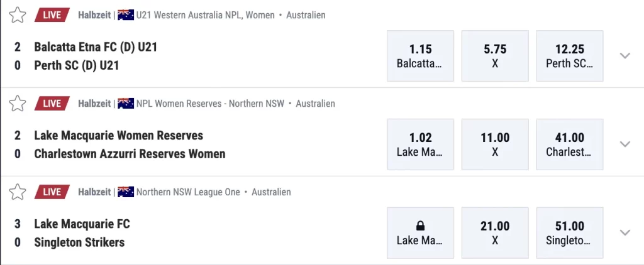
Task: Toggle favorite star for Lake Macquarie FC match
Action: point(18,192)
